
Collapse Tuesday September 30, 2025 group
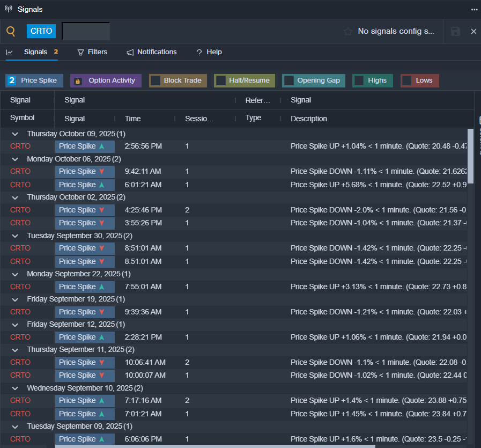tap(15, 236)
